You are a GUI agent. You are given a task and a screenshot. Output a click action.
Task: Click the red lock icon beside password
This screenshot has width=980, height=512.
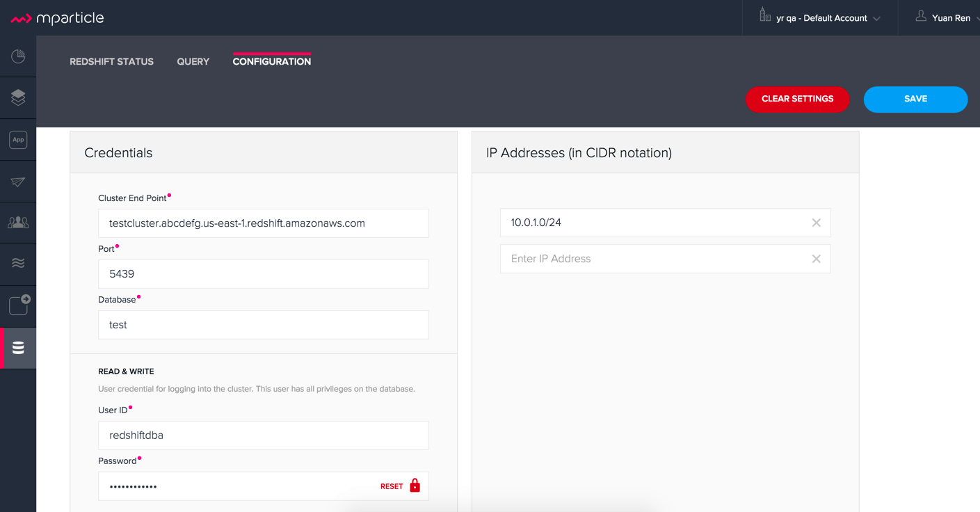(415, 486)
